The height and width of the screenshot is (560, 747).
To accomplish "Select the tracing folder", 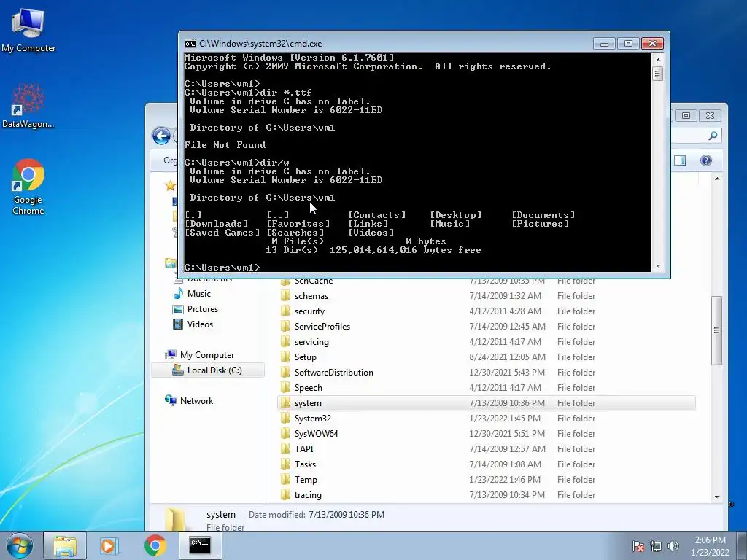I will [308, 495].
